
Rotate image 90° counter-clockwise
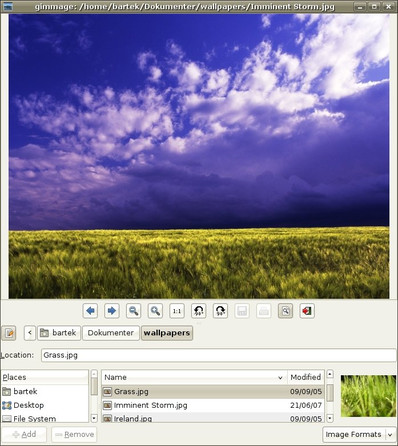click(x=199, y=311)
